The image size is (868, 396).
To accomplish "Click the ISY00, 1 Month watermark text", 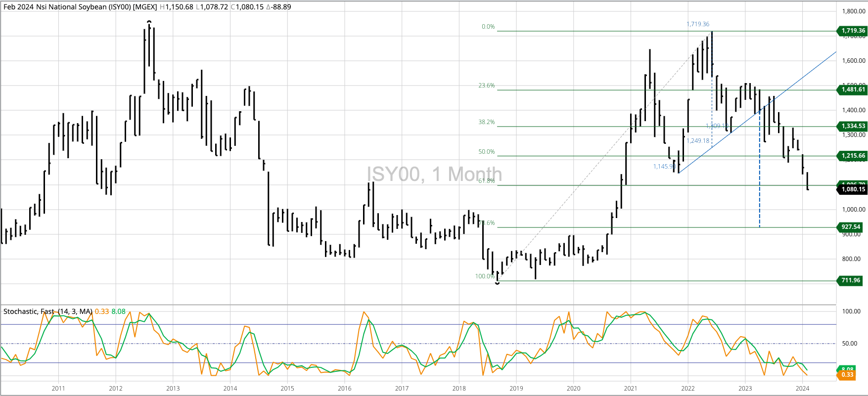I will pos(434,174).
